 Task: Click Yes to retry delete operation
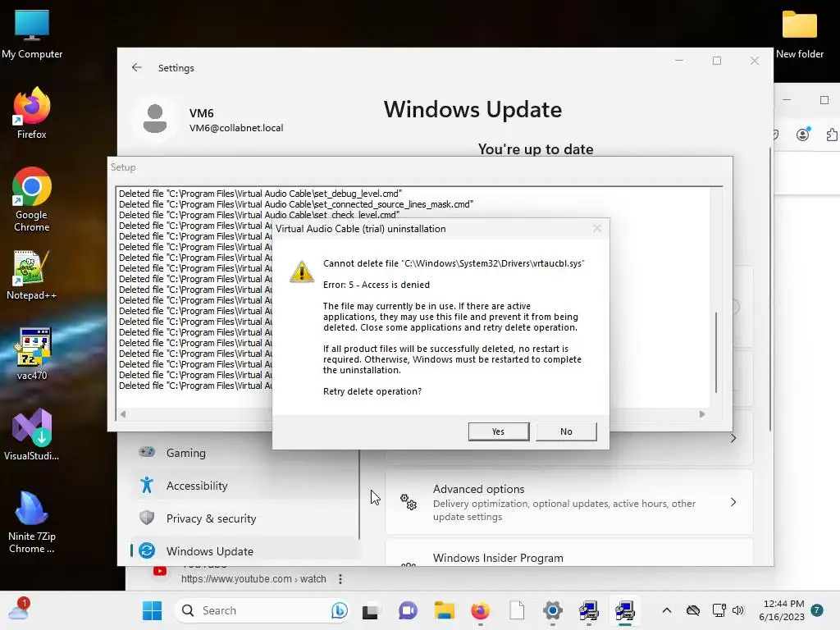(498, 431)
